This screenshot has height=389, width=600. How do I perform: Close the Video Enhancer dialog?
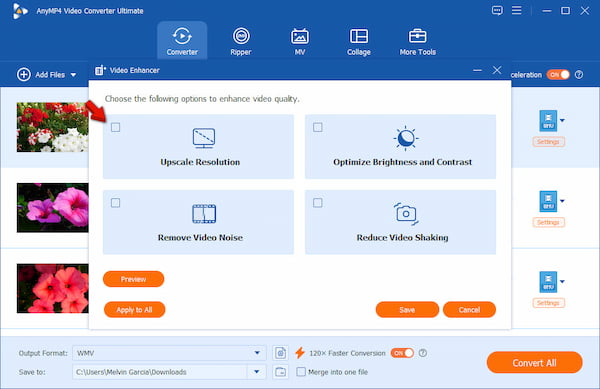click(x=497, y=70)
